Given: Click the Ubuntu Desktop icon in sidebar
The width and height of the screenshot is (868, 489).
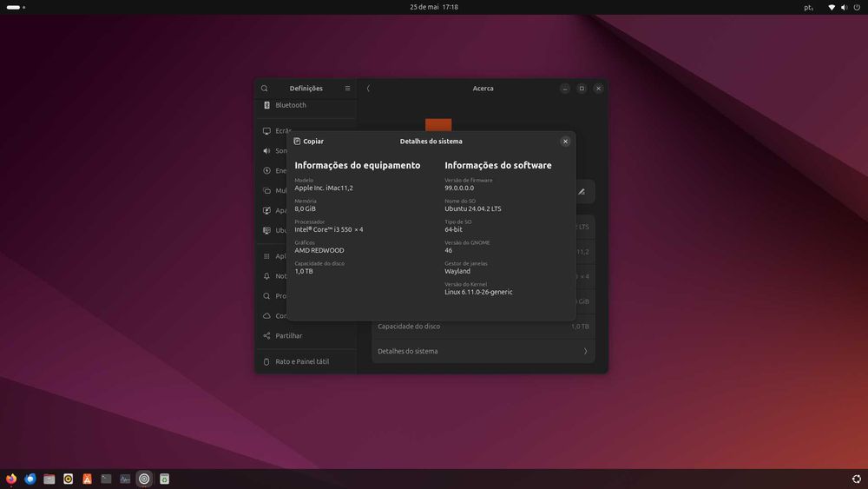Looking at the screenshot, I should [x=266, y=230].
